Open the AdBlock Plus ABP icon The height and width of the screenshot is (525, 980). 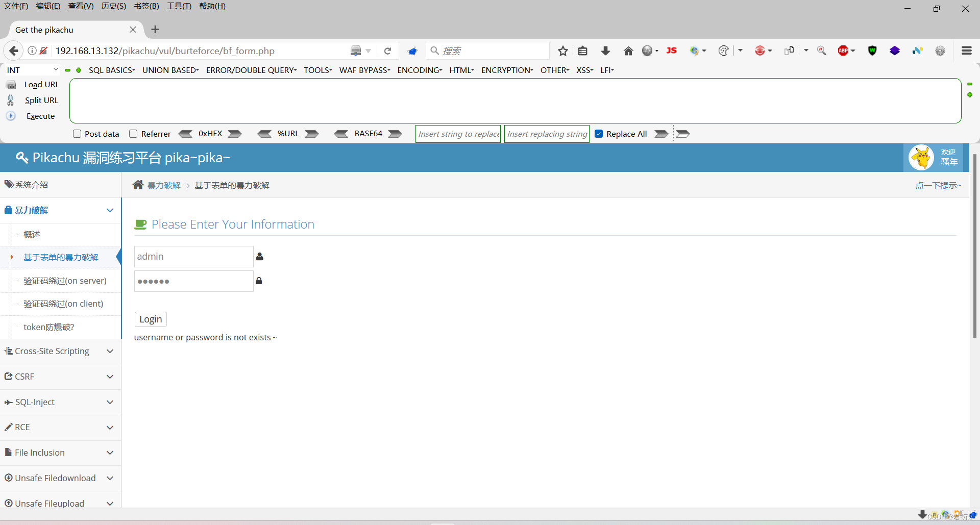[x=843, y=51]
